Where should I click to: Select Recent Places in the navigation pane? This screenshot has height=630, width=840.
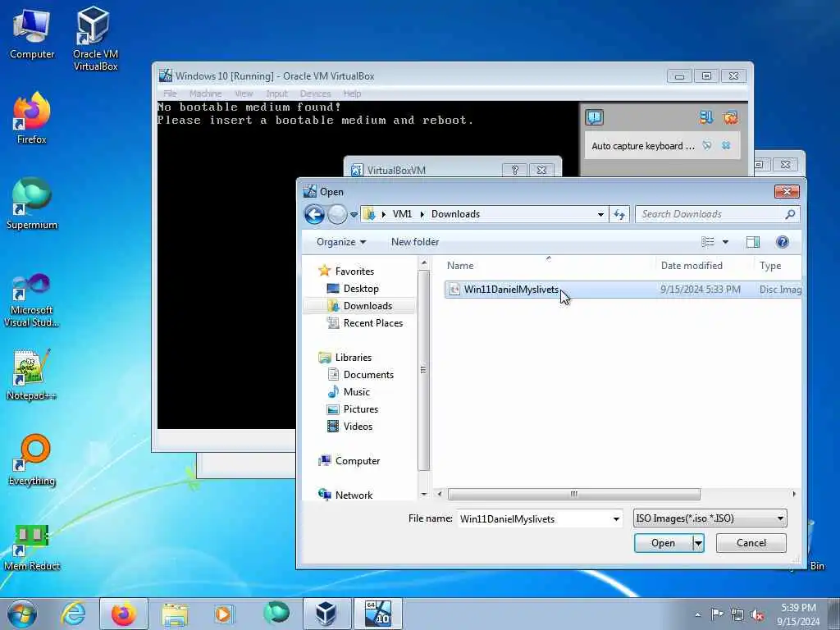(x=373, y=323)
